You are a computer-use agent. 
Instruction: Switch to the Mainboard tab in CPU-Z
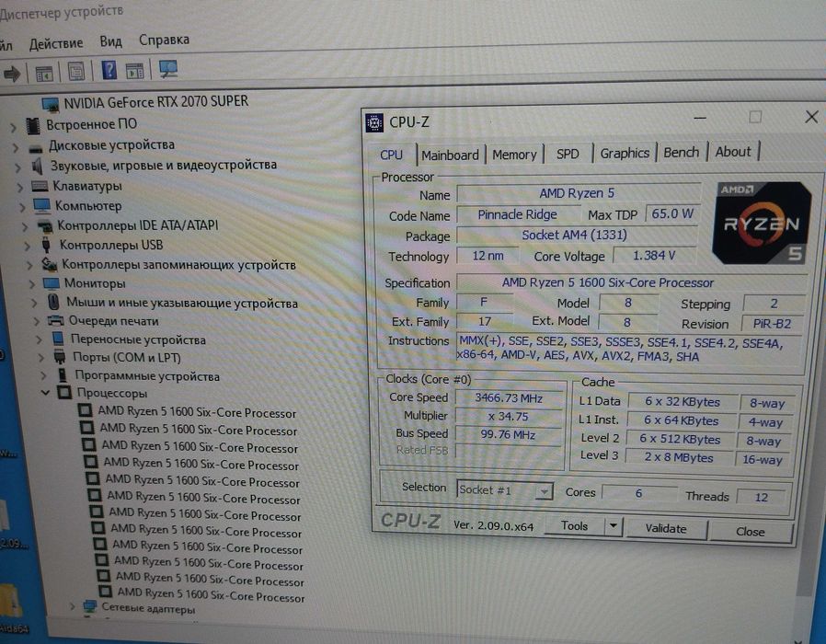[x=450, y=155]
